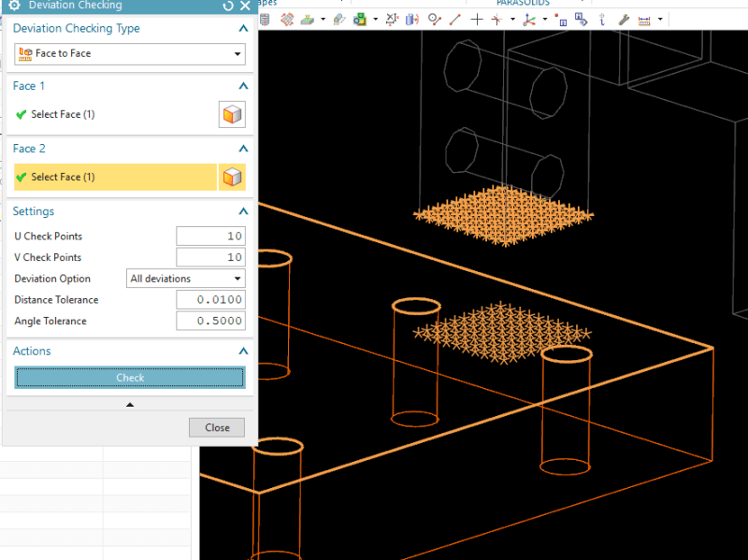Collapse the dialog with the bottom triangle
Viewport: 748px width, 560px height.
coord(130,405)
